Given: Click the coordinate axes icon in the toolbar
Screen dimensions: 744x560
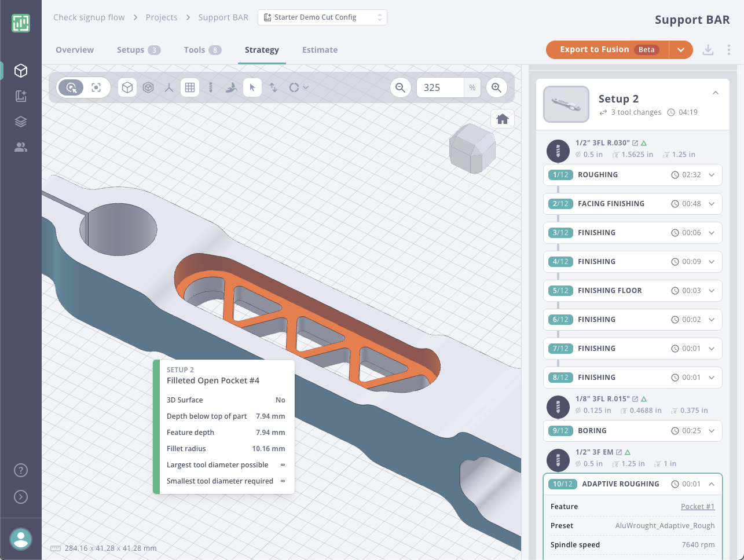Looking at the screenshot, I should click(169, 87).
